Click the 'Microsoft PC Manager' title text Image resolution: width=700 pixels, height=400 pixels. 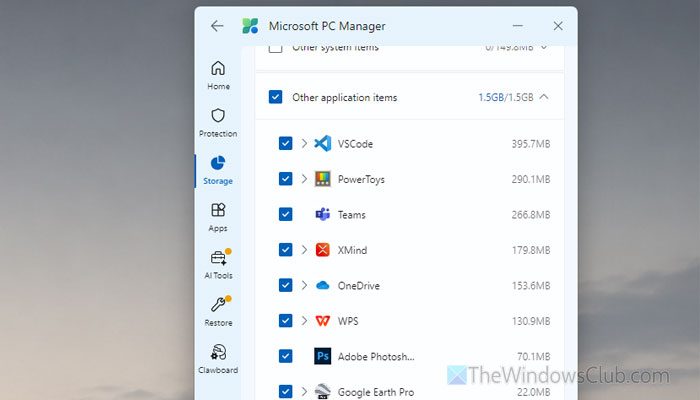tap(327, 26)
